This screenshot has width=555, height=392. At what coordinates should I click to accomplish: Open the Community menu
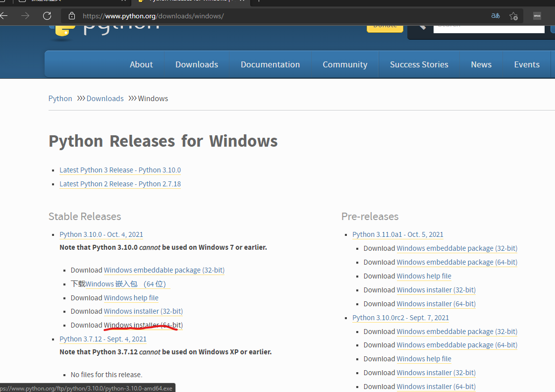click(x=345, y=64)
